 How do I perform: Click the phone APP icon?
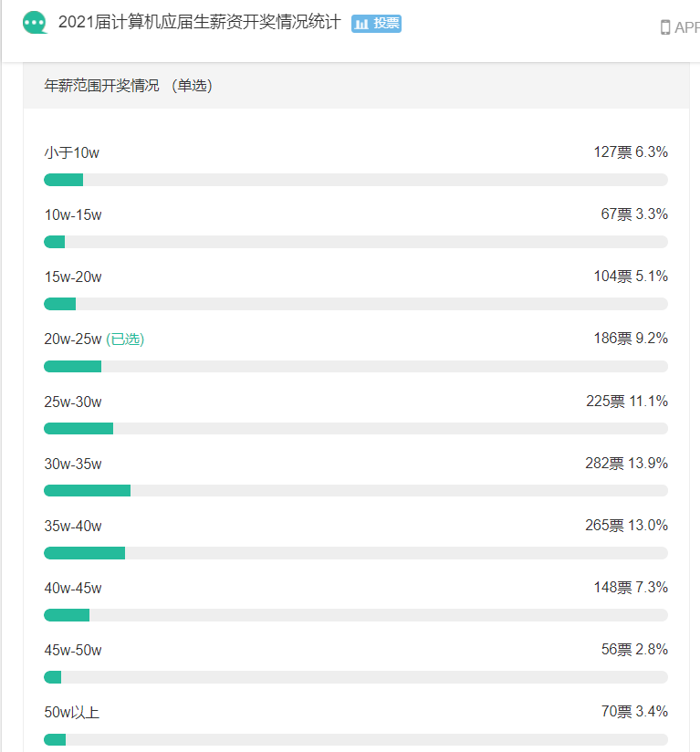[665, 27]
